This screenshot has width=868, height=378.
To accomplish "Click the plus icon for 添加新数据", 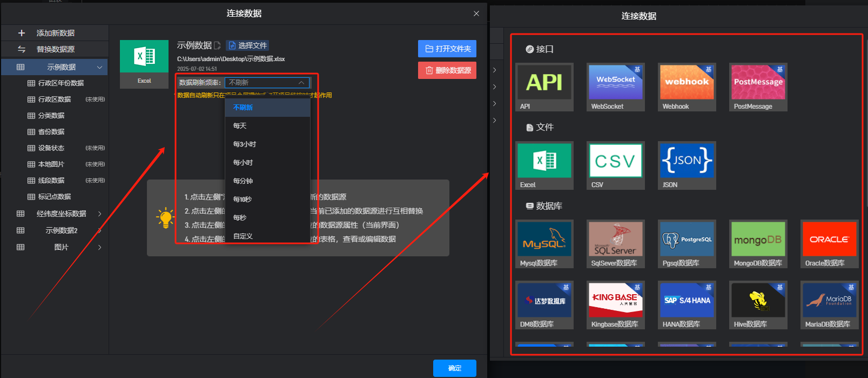I will pos(22,33).
